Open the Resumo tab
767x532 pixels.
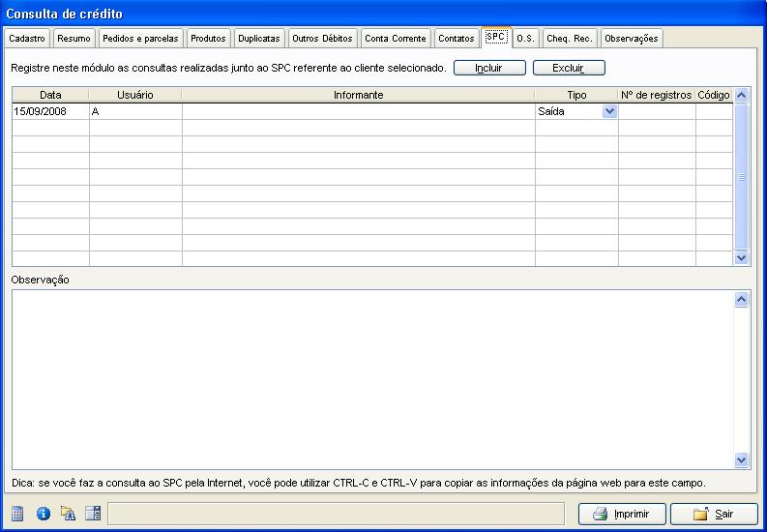[74, 38]
